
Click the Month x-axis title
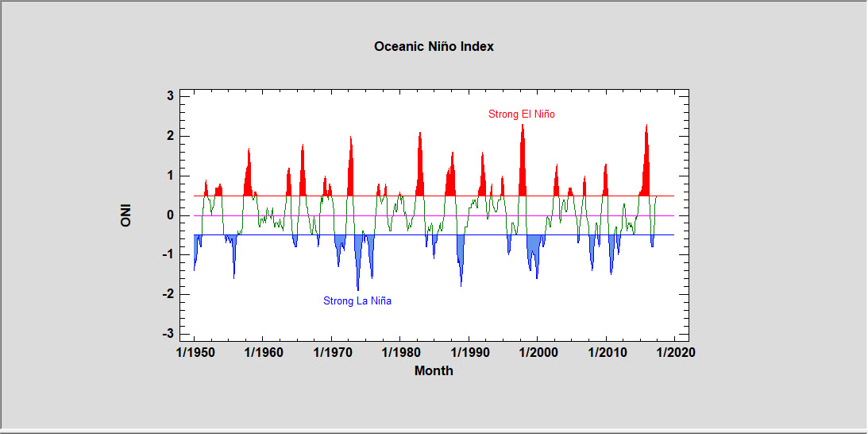tap(434, 370)
